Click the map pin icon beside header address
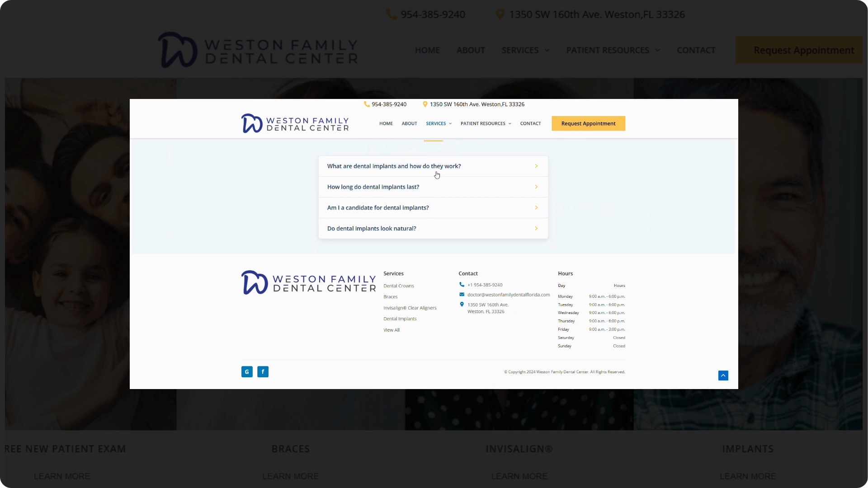The width and height of the screenshot is (868, 488). pyautogui.click(x=425, y=104)
